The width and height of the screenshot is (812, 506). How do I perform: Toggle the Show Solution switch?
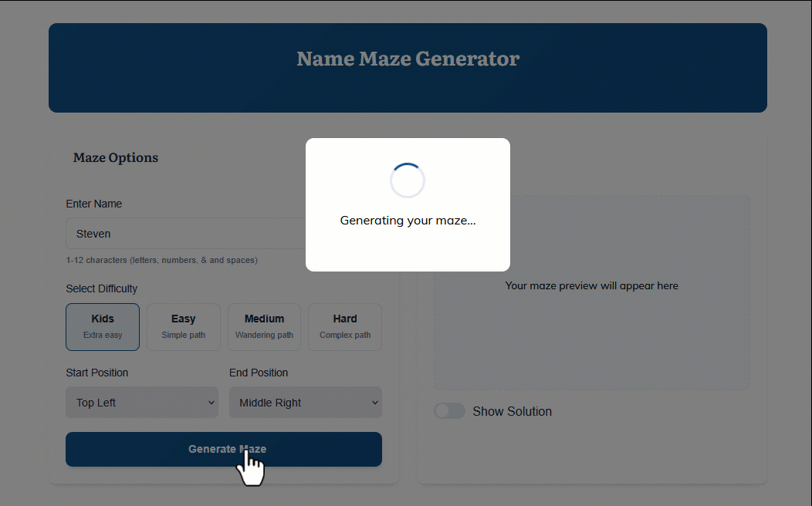pyautogui.click(x=449, y=411)
